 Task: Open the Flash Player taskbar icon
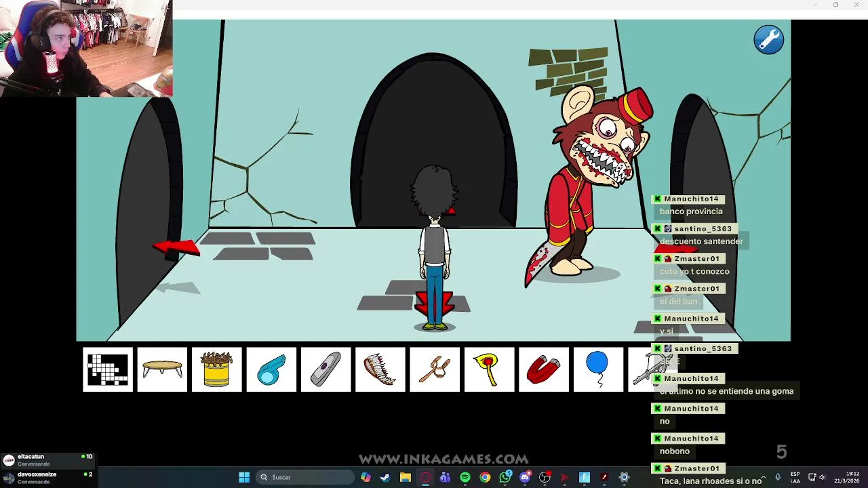604,477
